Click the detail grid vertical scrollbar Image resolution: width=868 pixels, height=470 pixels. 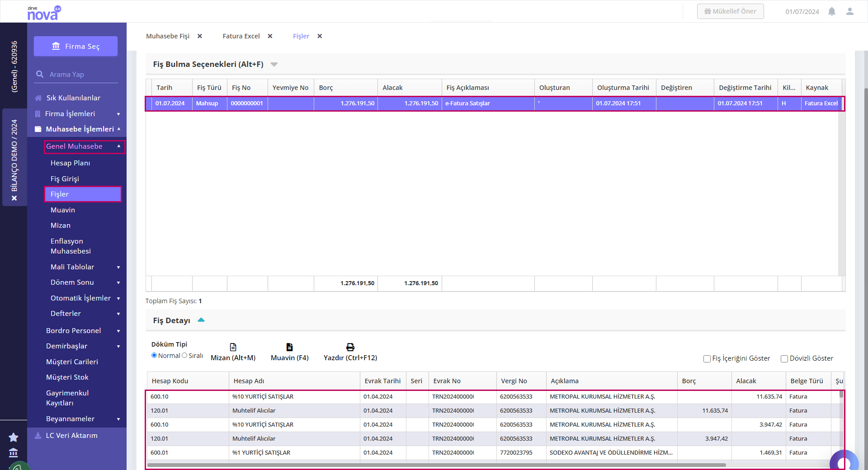[841, 394]
